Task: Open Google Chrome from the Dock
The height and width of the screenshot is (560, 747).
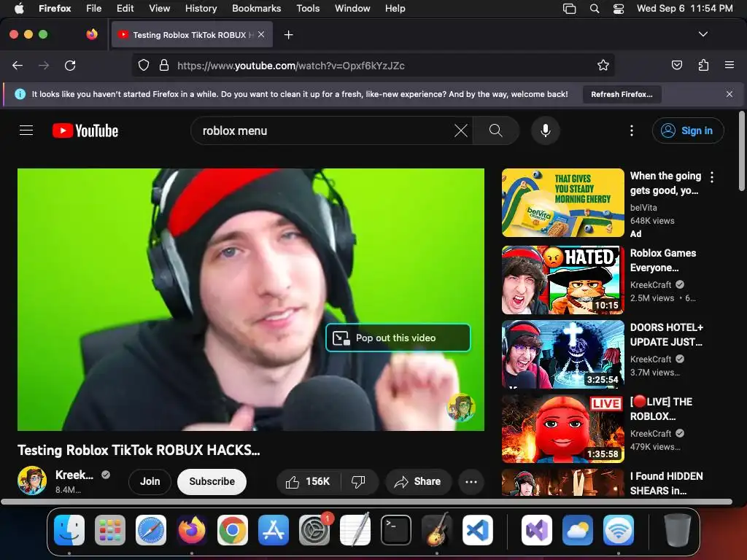Action: [x=233, y=530]
